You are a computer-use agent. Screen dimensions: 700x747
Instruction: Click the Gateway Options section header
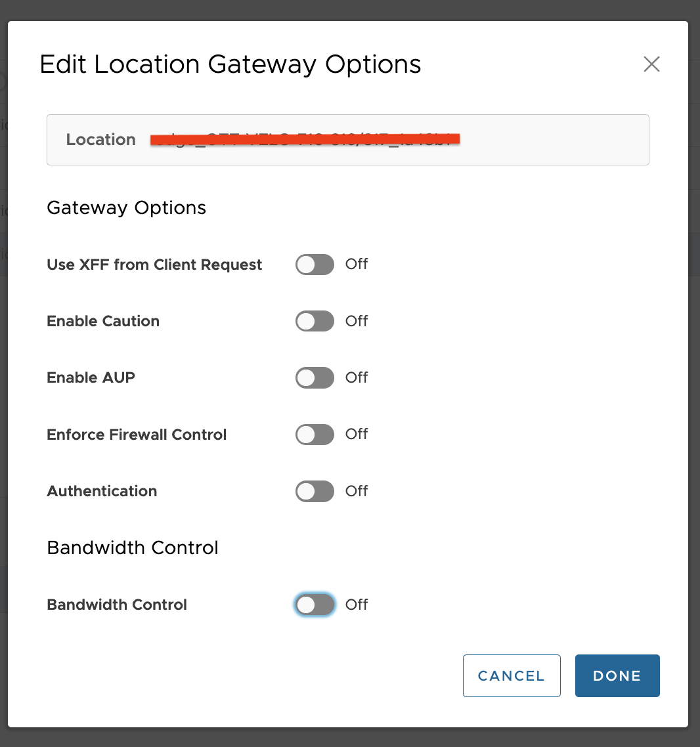pyautogui.click(x=126, y=208)
